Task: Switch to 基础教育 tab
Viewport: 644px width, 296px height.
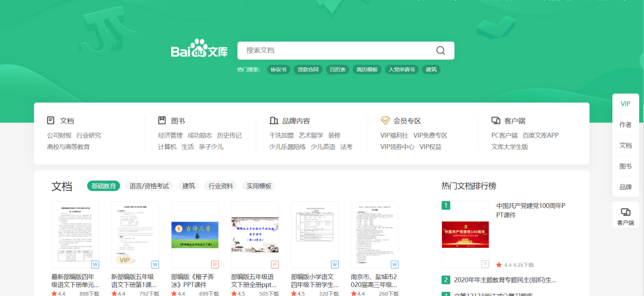Action: coord(104,186)
